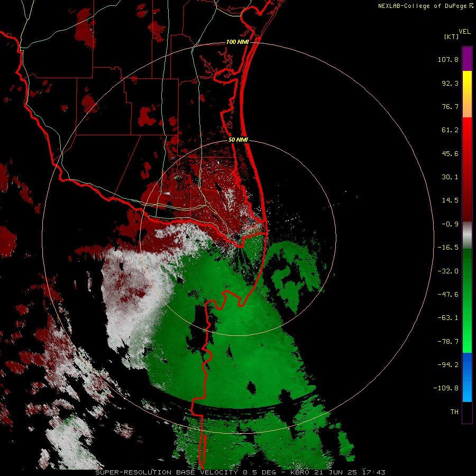Click the -0.9 scale value
The image size is (476, 476).
coord(450,224)
